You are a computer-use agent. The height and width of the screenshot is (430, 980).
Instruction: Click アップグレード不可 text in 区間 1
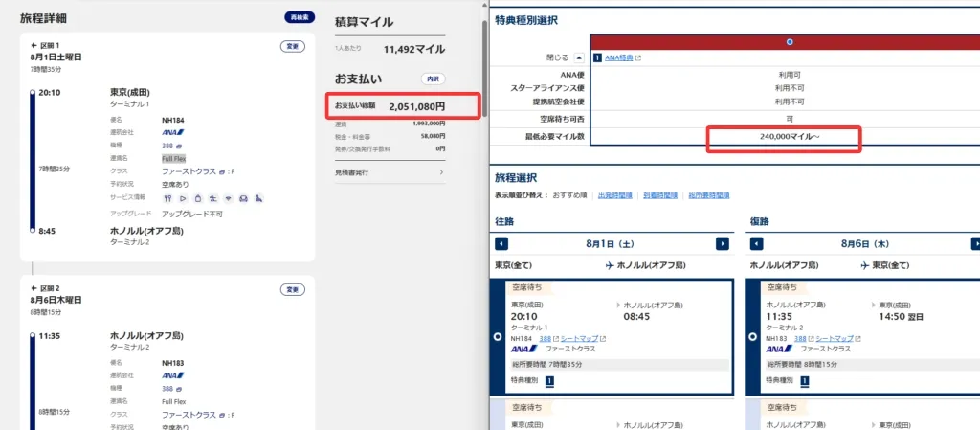tap(191, 214)
